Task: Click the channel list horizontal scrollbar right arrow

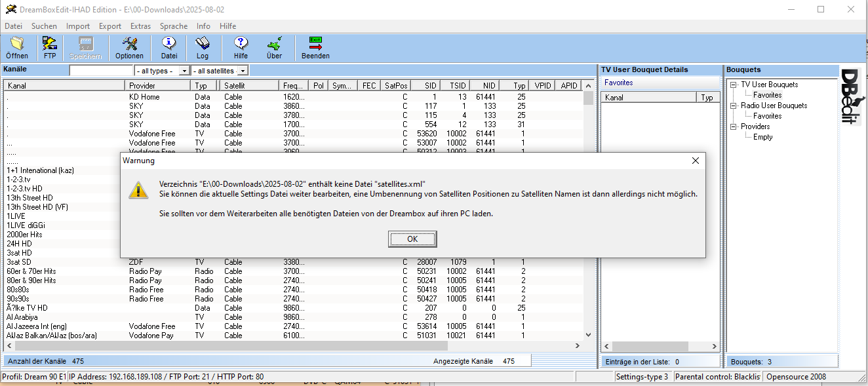Action: [x=577, y=345]
